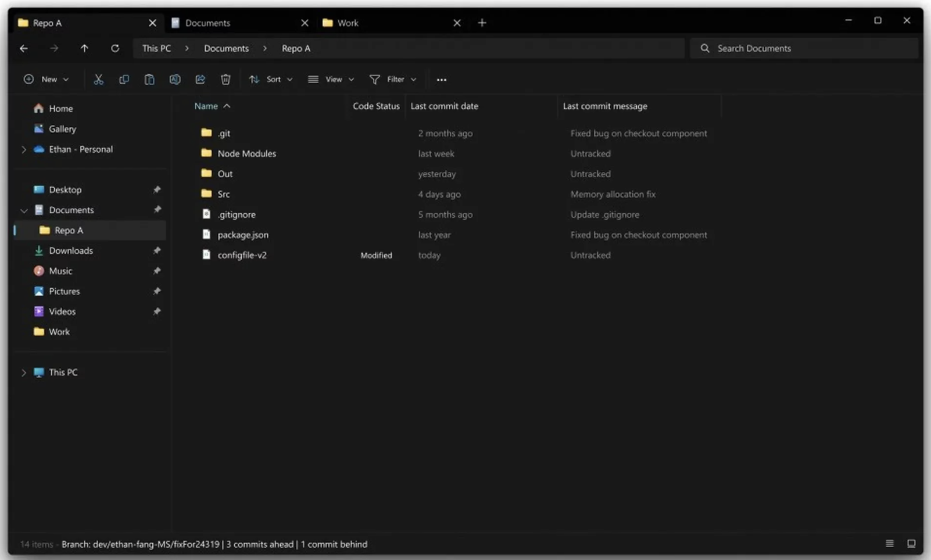This screenshot has width=931, height=560.
Task: Expand breadcrumb chevron after Documents
Action: coord(265,48)
